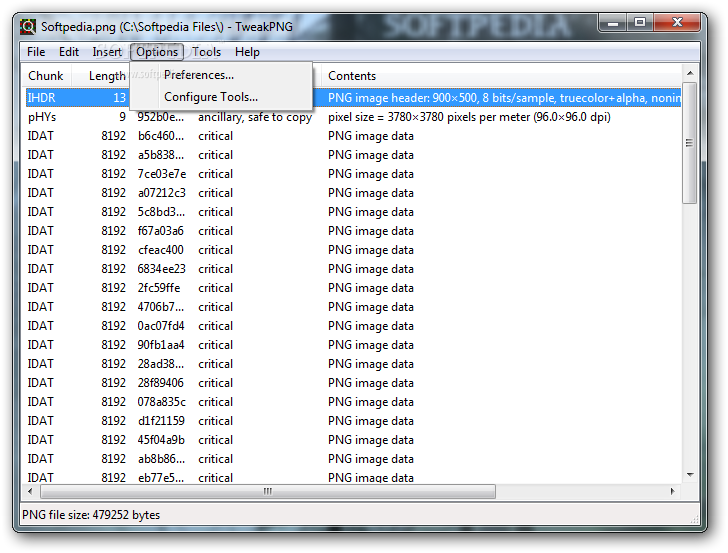This screenshot has height=553, width=728.
Task: Select IDAT row with CRC 078a835c
Action: click(x=353, y=403)
